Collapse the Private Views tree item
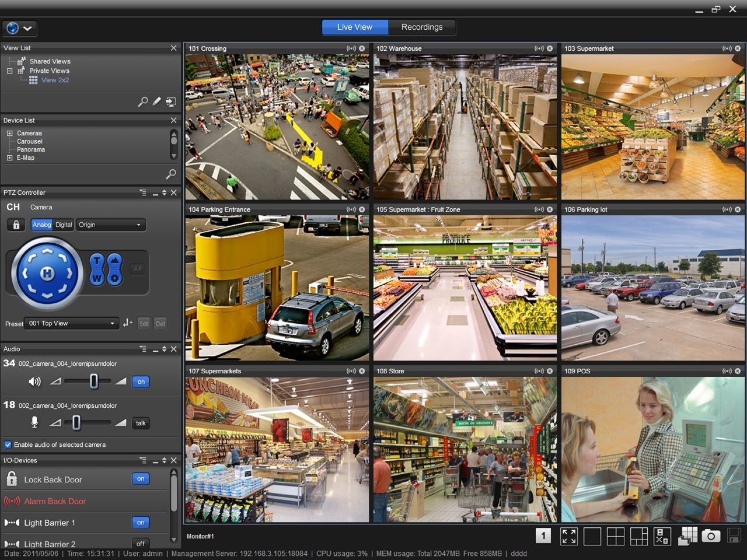This screenshot has height=560, width=747. click(x=8, y=71)
